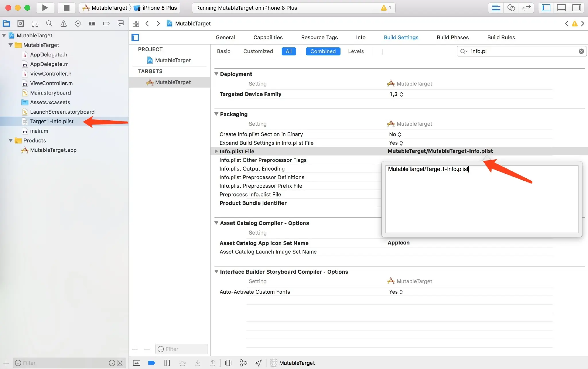Go forward in editor history
The height and width of the screenshot is (369, 588).
(158, 24)
